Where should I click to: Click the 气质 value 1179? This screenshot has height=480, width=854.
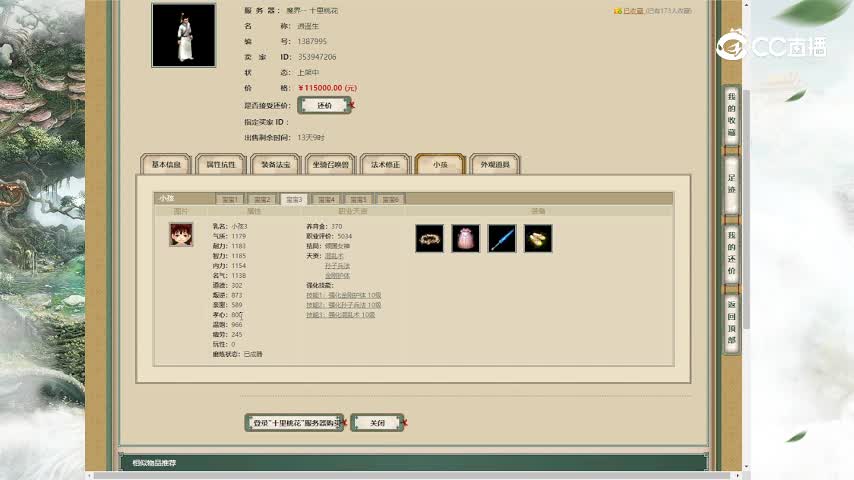(239, 236)
